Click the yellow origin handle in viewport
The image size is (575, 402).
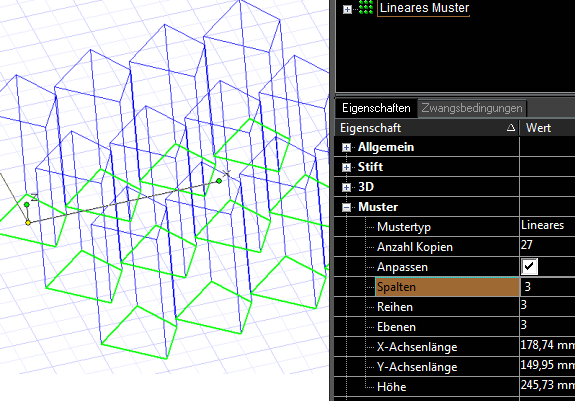(x=28, y=223)
